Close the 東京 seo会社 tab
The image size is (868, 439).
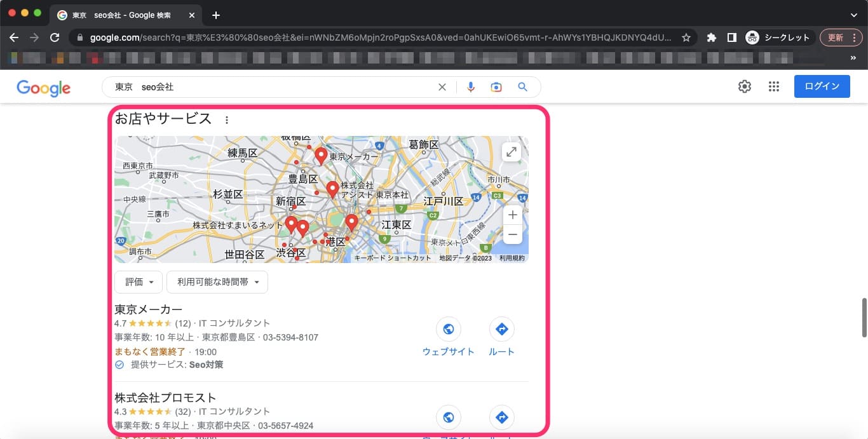coord(192,15)
